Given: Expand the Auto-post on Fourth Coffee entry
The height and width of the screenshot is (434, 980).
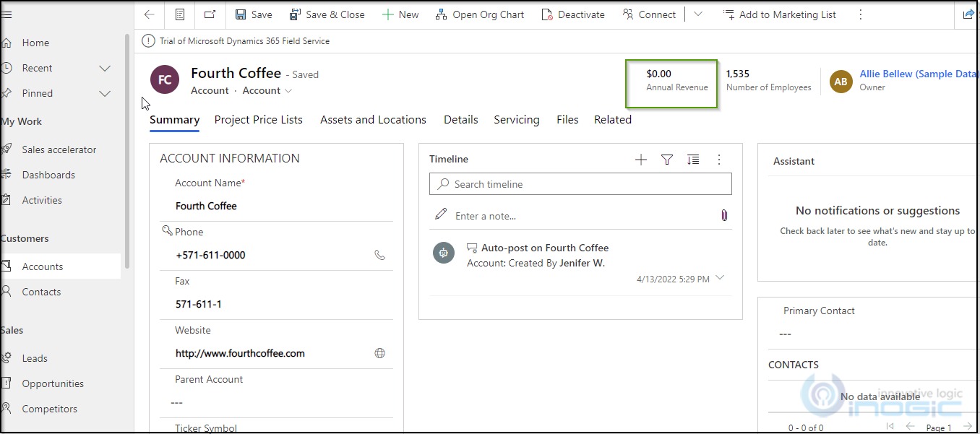Looking at the screenshot, I should click(719, 278).
